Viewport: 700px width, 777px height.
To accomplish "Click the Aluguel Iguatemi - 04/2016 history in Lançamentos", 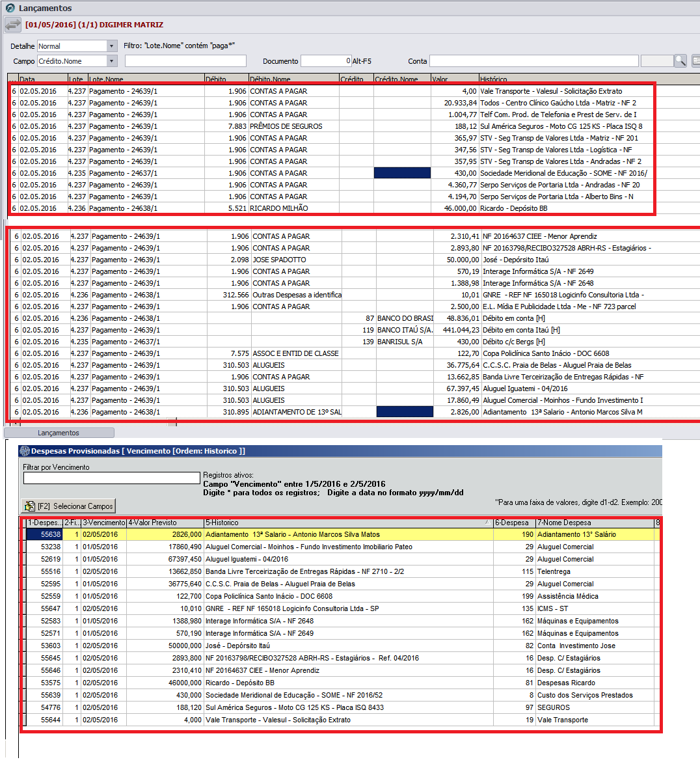I will click(x=590, y=388).
